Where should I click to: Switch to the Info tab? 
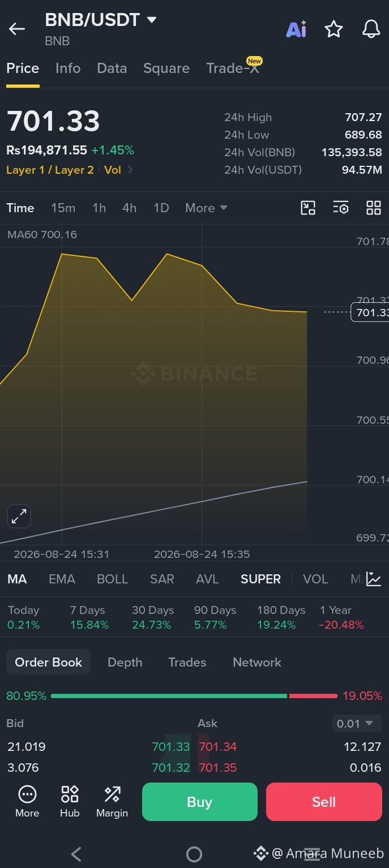68,68
